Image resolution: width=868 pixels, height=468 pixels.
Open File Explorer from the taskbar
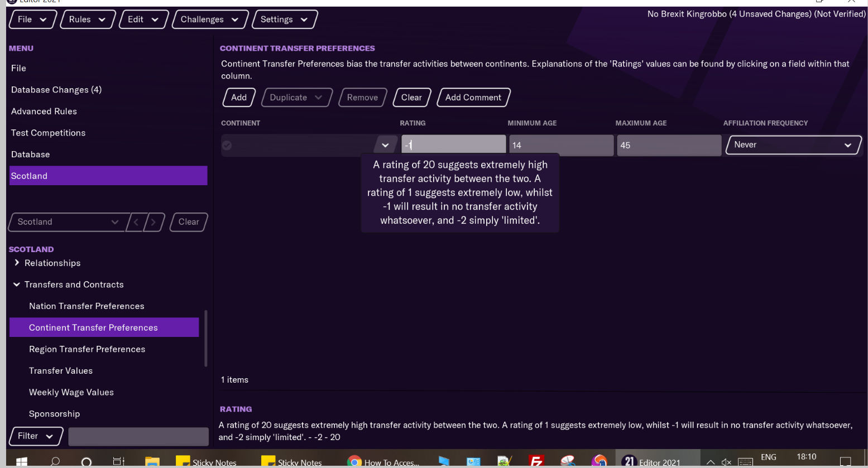tap(152, 462)
